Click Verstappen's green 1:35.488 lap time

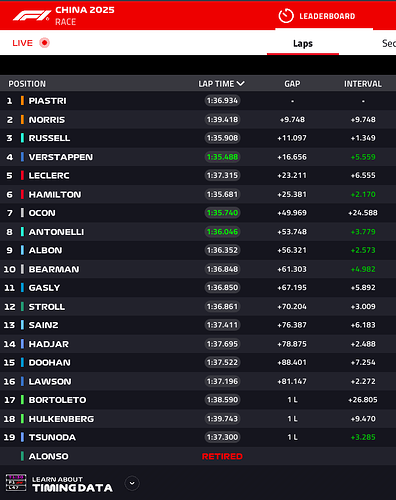coord(222,157)
